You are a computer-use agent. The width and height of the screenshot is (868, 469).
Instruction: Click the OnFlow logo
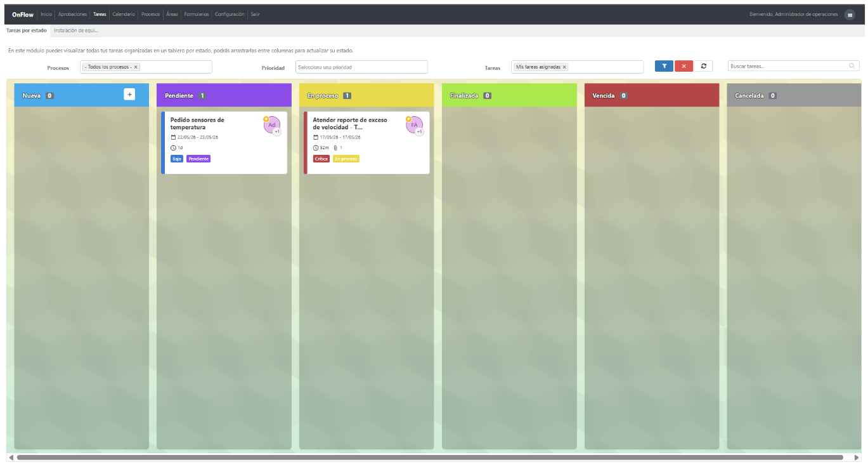(x=23, y=14)
